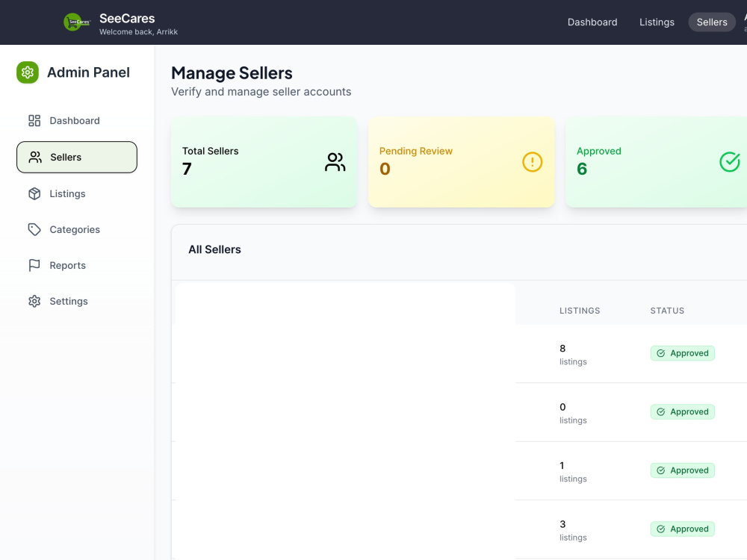Click the Approved badge for the 8-listings seller
This screenshot has height=560, width=747.
point(682,353)
